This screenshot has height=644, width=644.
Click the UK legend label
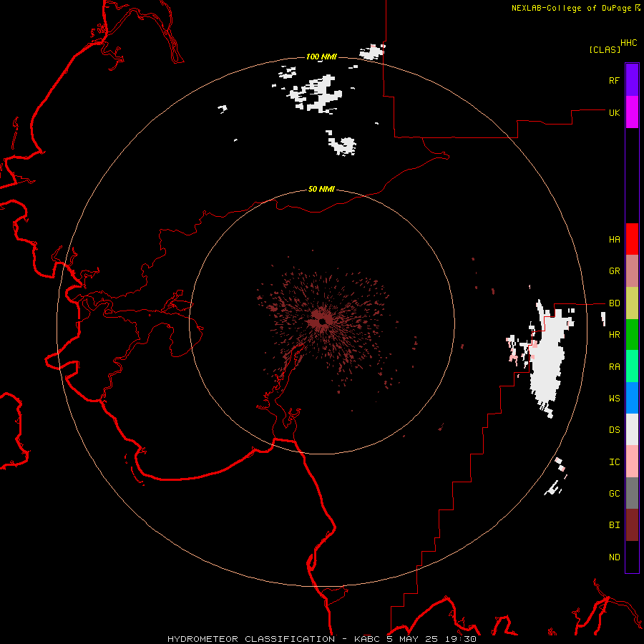click(x=614, y=112)
